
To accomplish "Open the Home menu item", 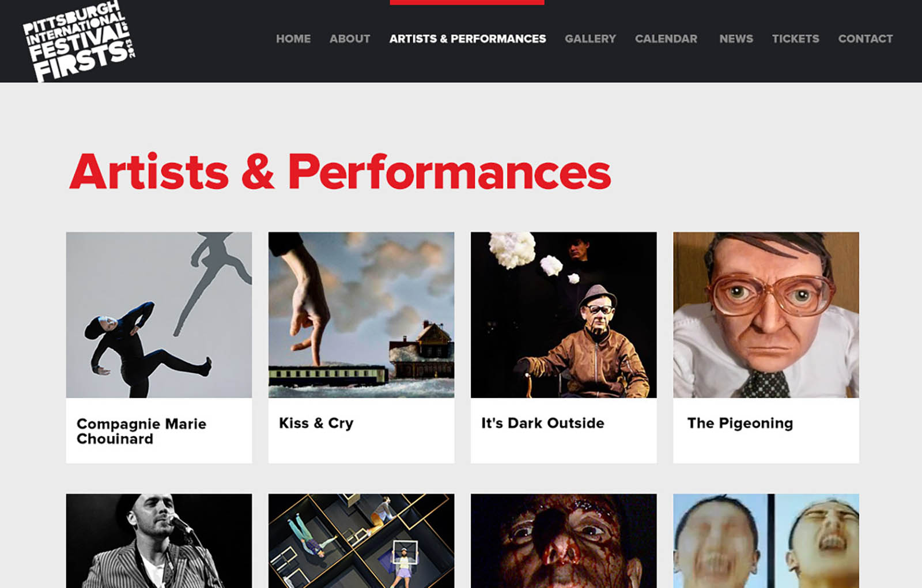I will coord(293,39).
